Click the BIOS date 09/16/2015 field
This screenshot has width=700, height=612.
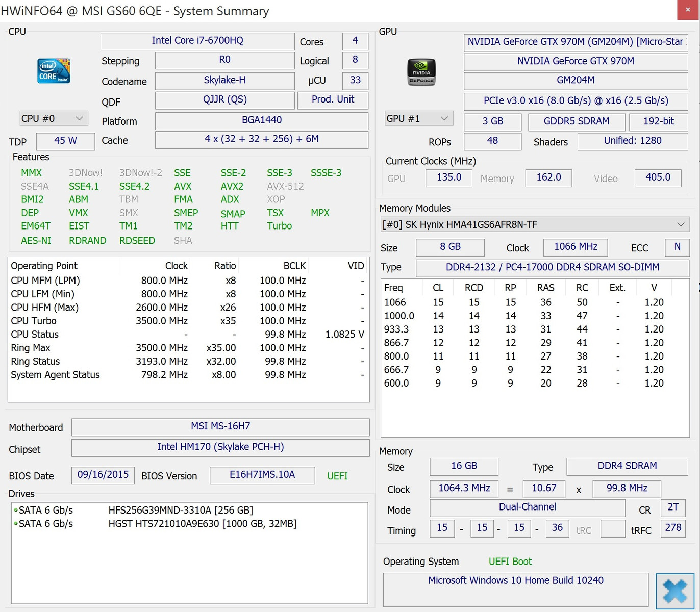(x=103, y=475)
